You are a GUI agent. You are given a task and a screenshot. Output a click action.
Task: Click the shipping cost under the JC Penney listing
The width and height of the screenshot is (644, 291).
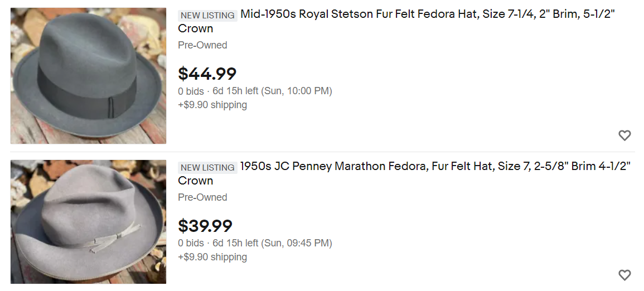click(x=212, y=257)
